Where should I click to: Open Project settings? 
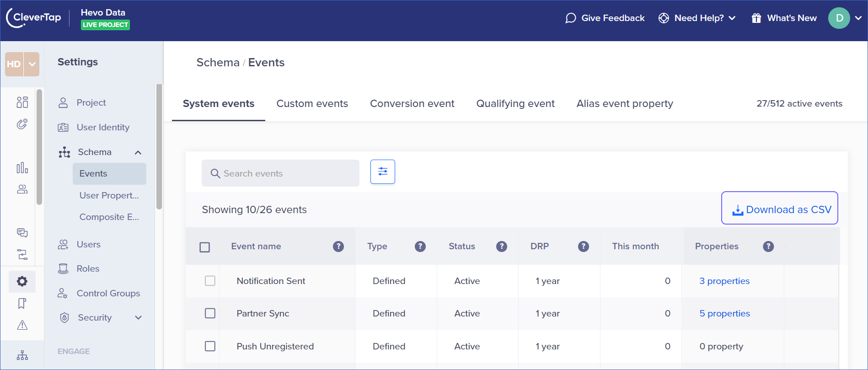tap(91, 103)
